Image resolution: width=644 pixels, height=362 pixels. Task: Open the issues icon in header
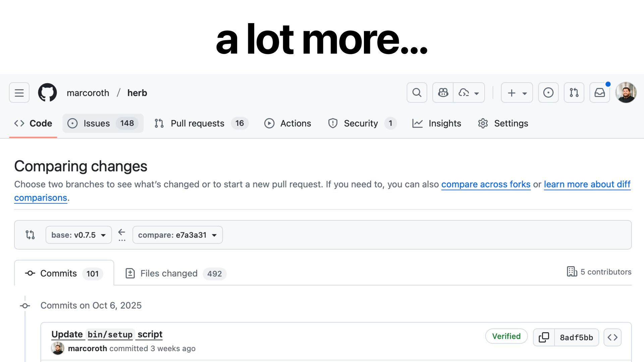pos(548,93)
